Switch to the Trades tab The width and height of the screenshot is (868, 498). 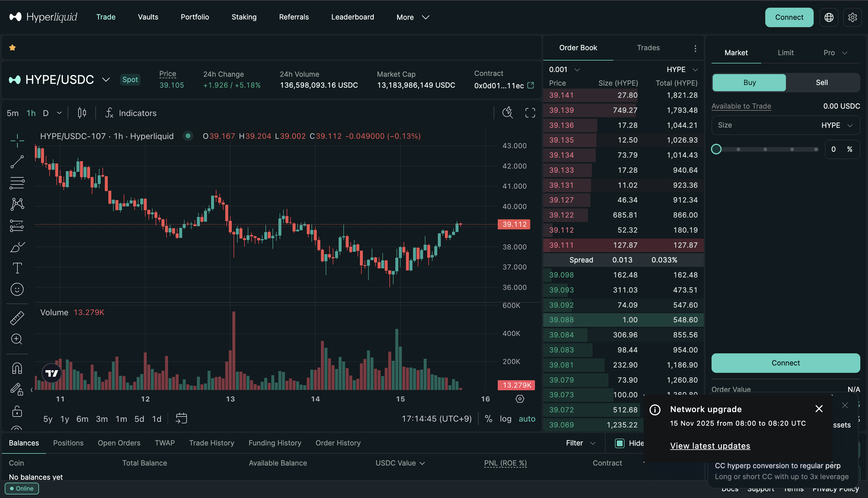click(648, 48)
